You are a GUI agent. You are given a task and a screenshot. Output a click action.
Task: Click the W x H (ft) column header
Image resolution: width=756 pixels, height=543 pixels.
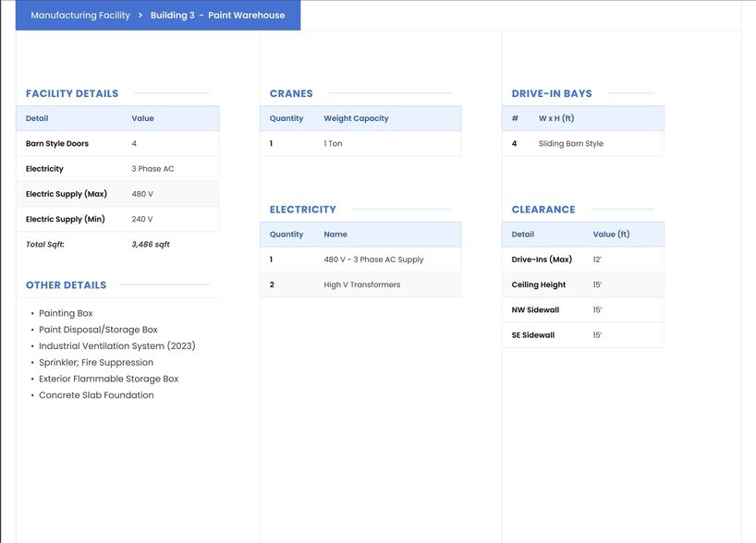pyautogui.click(x=556, y=118)
